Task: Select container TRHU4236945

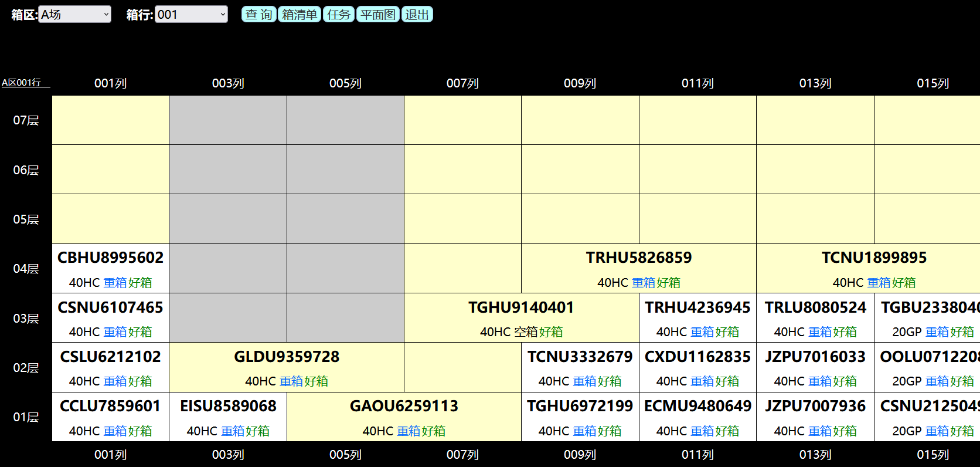Action: click(697, 307)
